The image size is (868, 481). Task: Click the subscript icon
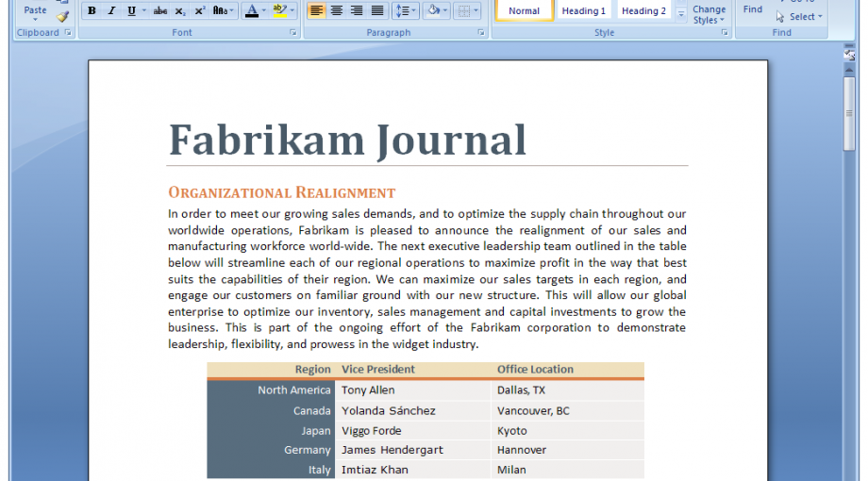tap(180, 11)
